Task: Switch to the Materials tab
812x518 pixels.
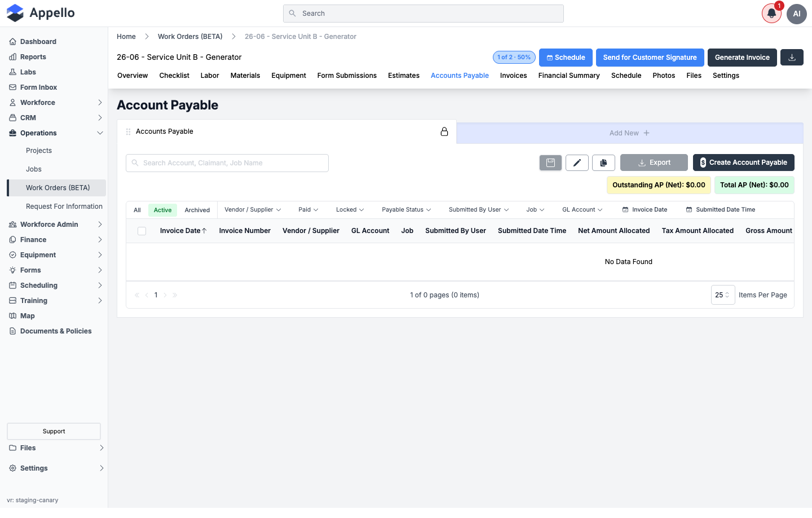Action: 245,76
